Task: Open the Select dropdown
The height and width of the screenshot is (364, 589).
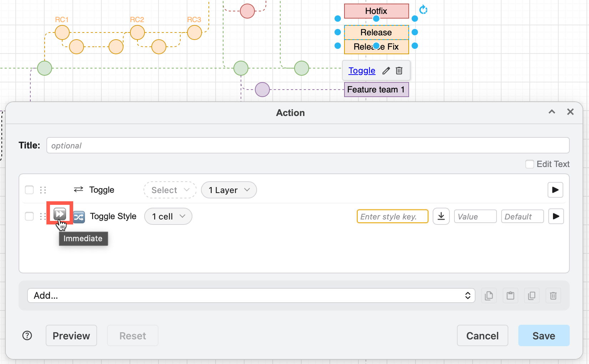Action: pyautogui.click(x=170, y=190)
